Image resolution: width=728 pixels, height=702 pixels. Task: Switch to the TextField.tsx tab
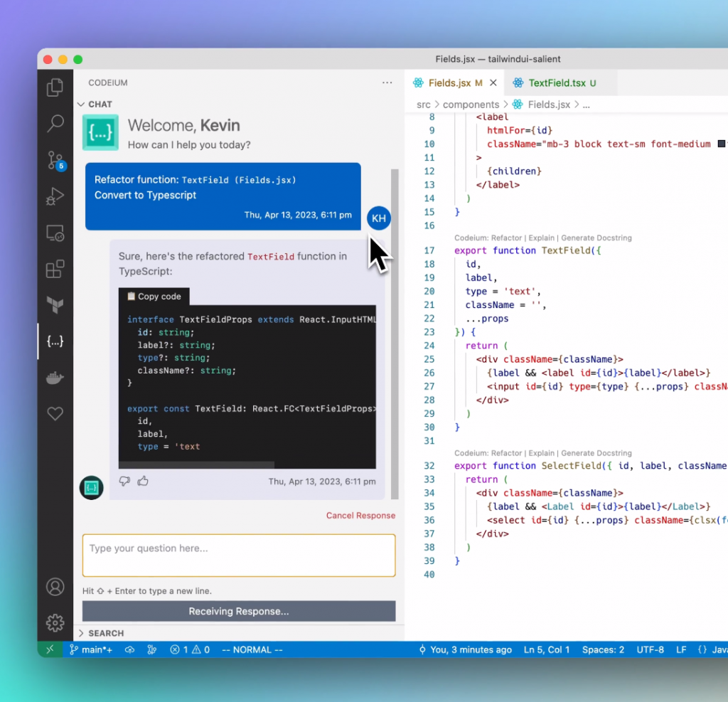tap(557, 83)
